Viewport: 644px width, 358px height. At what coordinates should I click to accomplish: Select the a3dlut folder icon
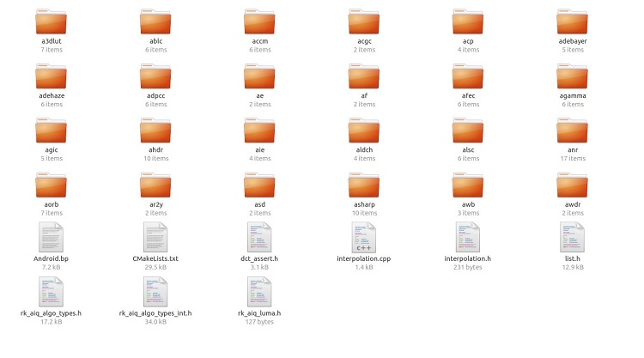tap(51, 21)
